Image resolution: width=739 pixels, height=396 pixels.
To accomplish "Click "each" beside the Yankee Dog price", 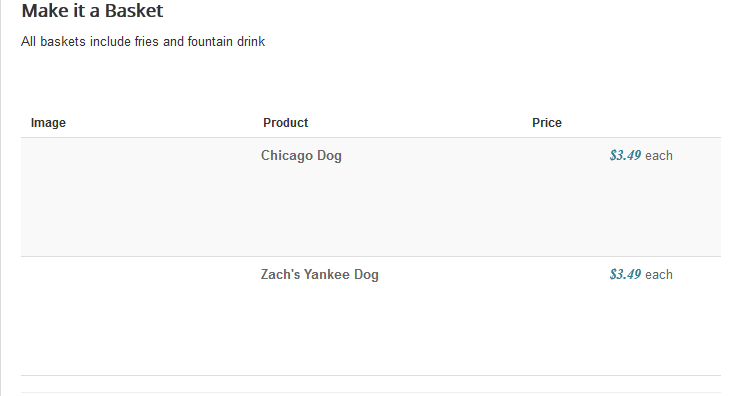I will coord(659,274).
